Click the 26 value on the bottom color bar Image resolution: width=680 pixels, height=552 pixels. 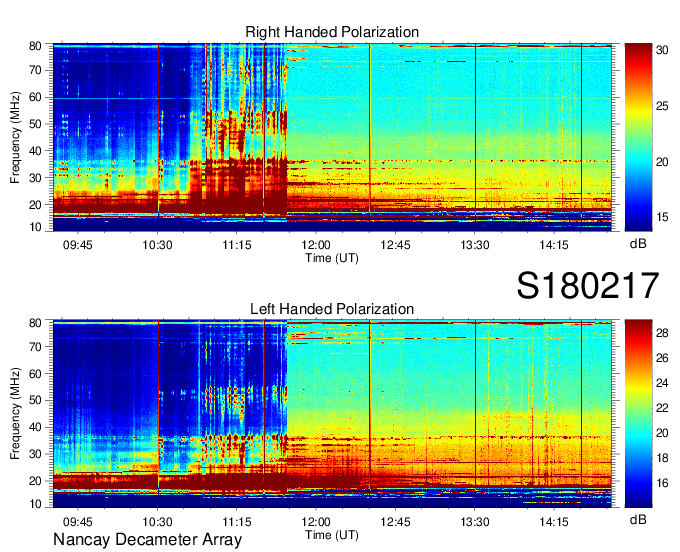click(662, 358)
